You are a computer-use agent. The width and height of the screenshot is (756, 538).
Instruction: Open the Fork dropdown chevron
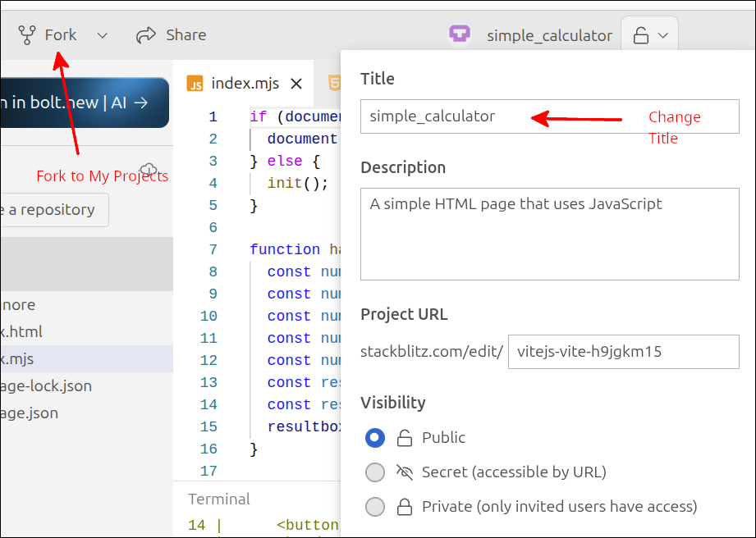point(102,35)
